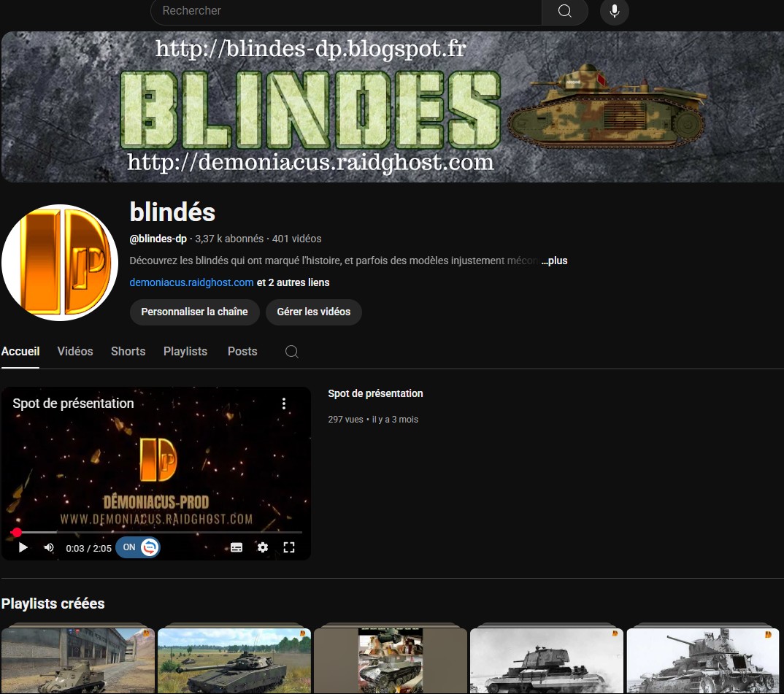Open the fourth playlist with black-and-white tank

[x=547, y=660]
